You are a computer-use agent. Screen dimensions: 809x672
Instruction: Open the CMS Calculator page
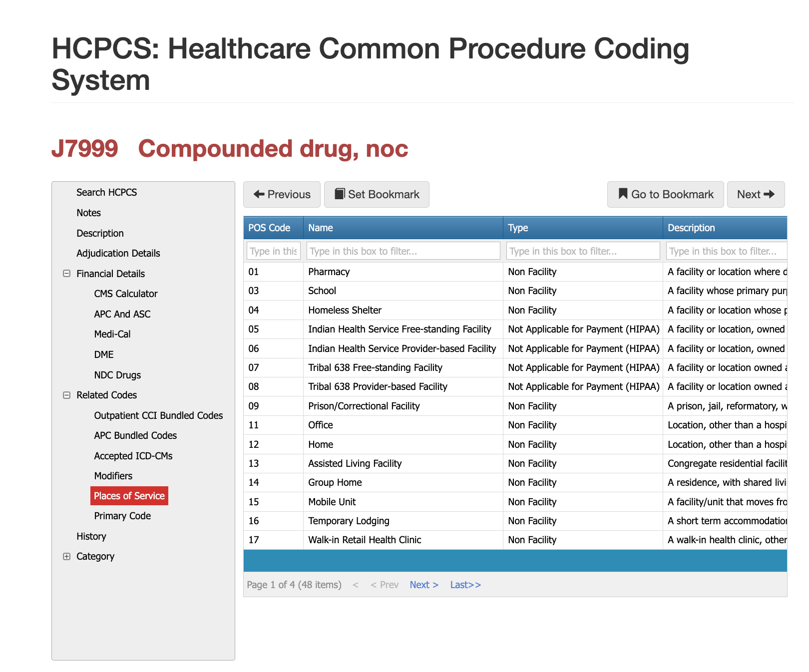click(x=125, y=294)
